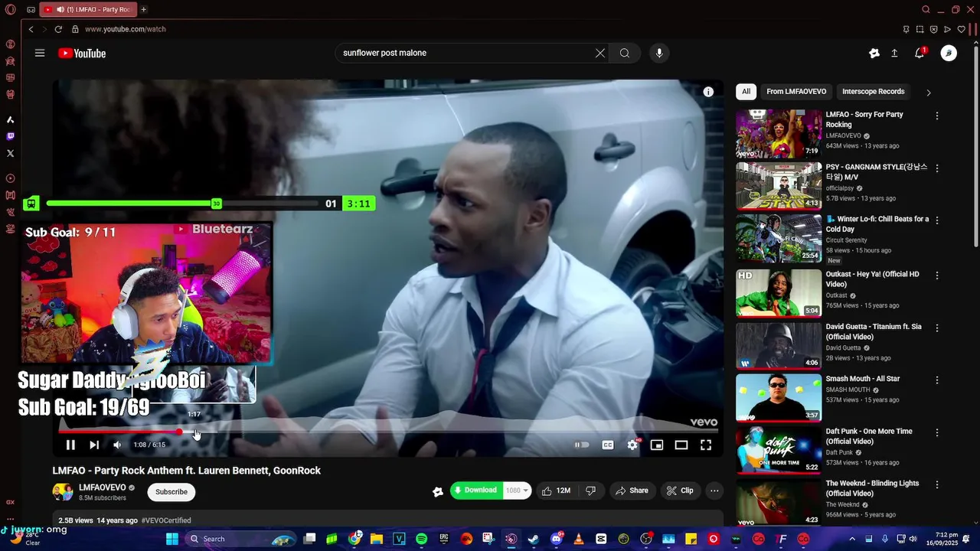Reload the current page
The image size is (980, 551).
(58, 29)
